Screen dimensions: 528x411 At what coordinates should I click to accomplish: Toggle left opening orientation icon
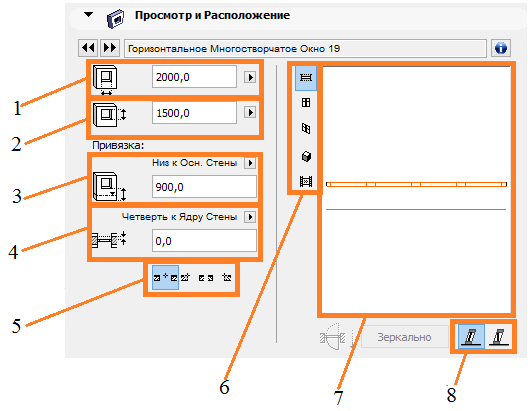pos(471,337)
